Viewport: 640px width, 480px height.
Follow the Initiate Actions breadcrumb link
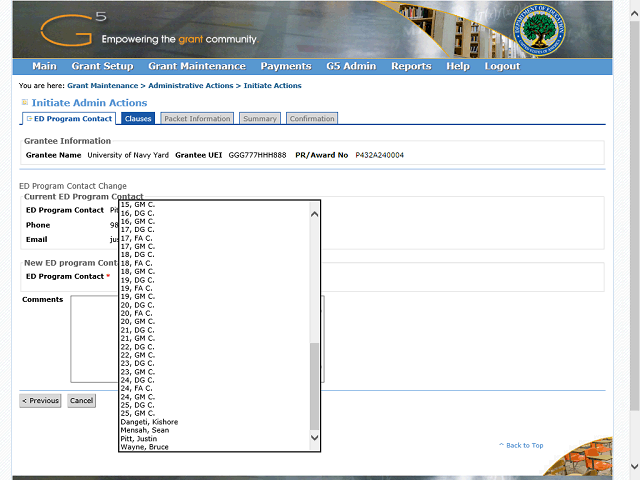point(272,86)
